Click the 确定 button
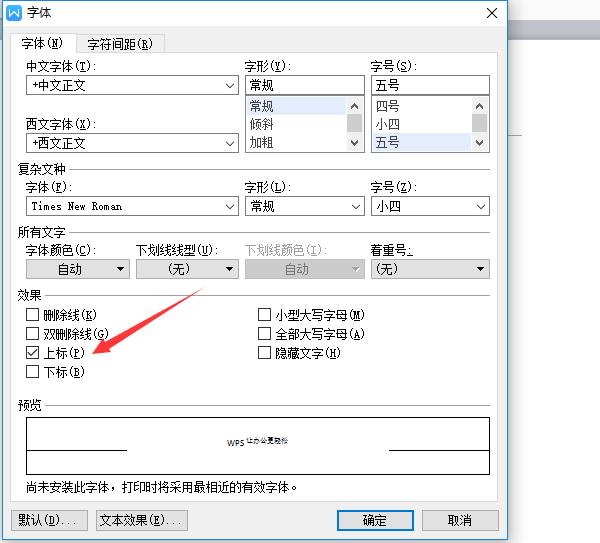The width and height of the screenshot is (600, 543). pyautogui.click(x=375, y=520)
